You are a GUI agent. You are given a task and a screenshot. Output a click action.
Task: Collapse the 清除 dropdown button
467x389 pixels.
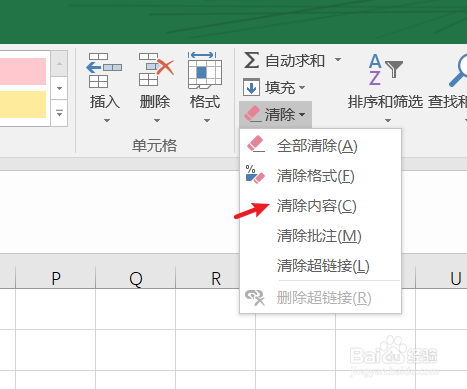click(x=275, y=115)
